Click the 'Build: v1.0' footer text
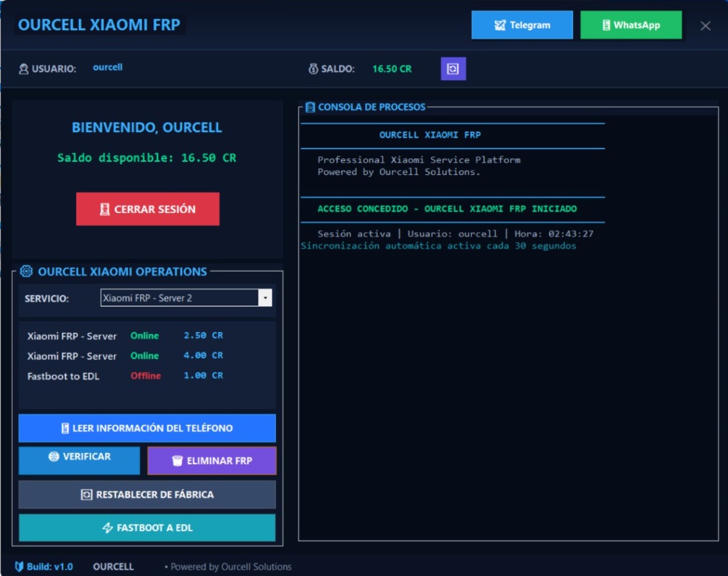The image size is (728, 576). [x=50, y=567]
